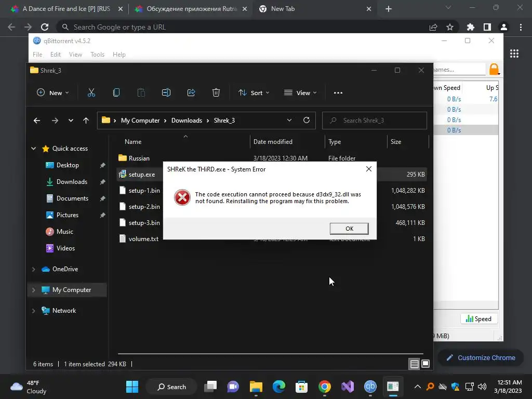Collapse the Quick access tree node
532x399 pixels.
34,149
